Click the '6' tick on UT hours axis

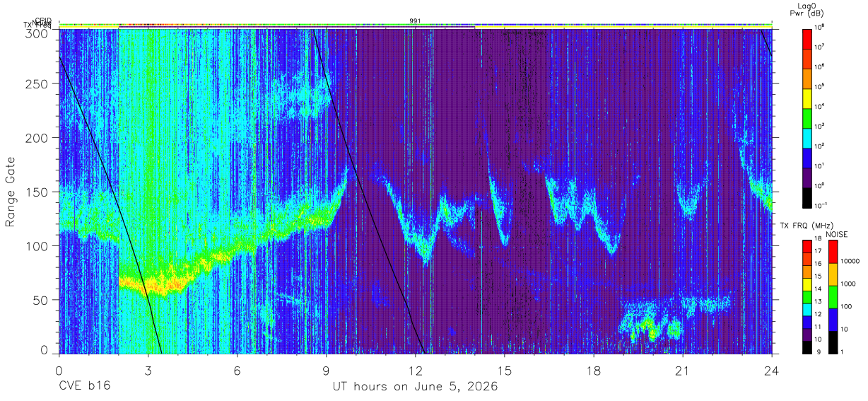tap(237, 371)
